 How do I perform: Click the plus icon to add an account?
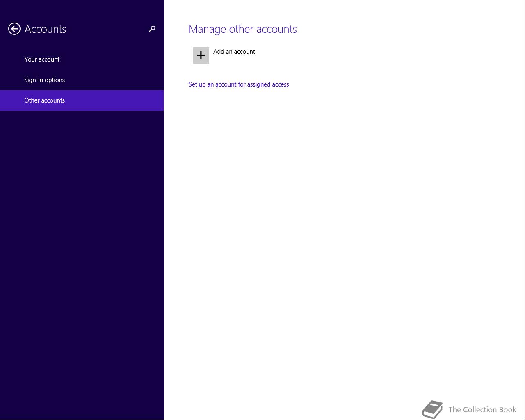(201, 55)
